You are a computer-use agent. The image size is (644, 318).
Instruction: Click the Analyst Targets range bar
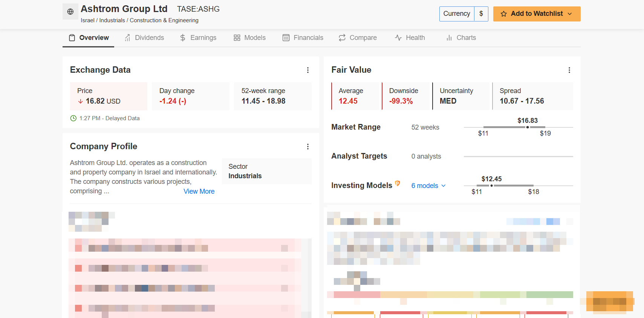518,156
